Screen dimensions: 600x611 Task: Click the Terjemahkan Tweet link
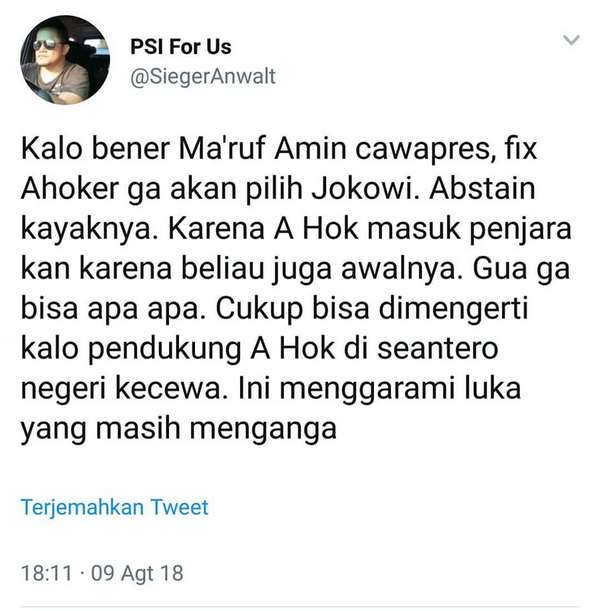pos(115,507)
